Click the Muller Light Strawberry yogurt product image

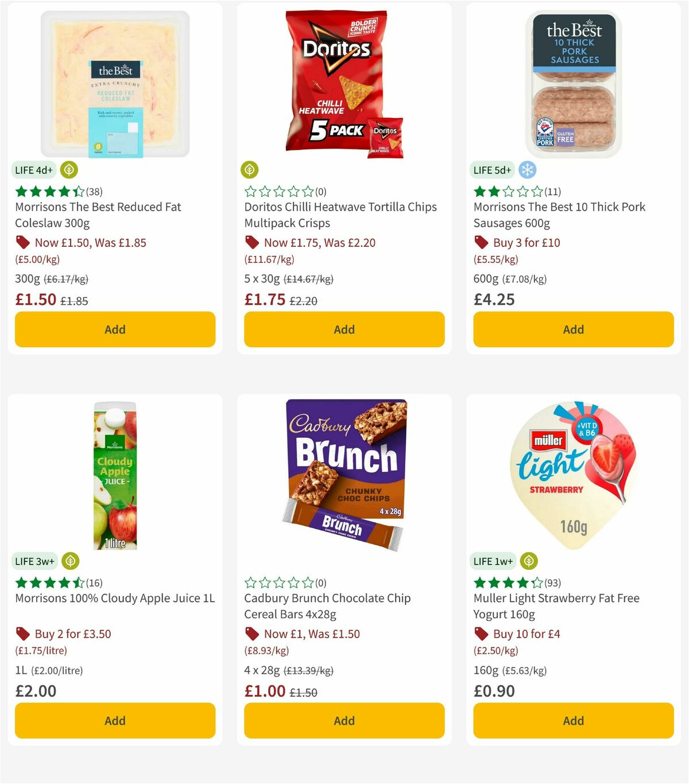click(572, 473)
